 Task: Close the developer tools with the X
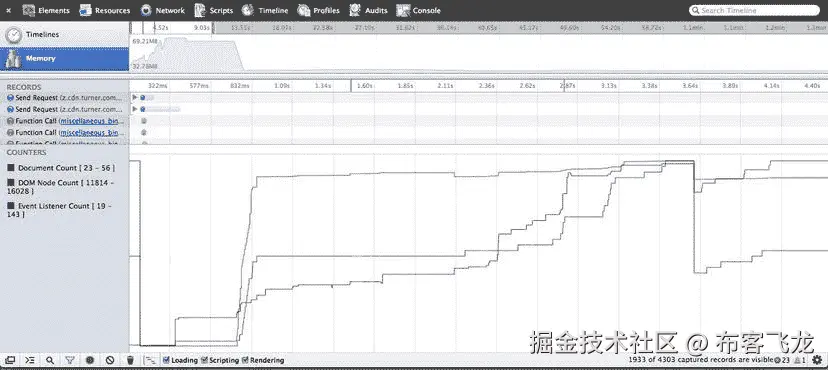point(8,11)
